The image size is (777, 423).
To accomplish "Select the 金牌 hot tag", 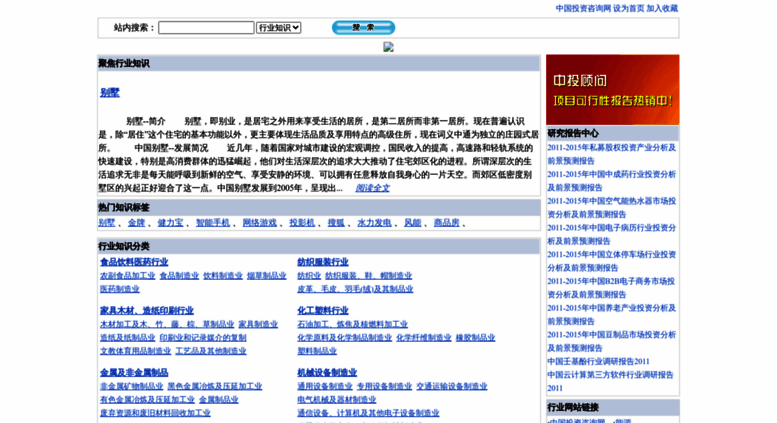I will (x=136, y=223).
